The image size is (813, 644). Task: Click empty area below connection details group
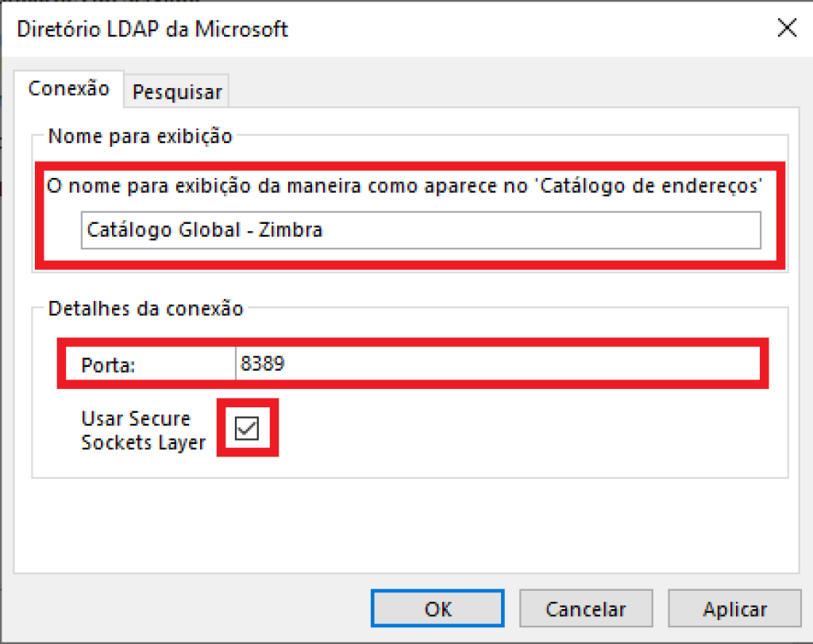click(406, 525)
